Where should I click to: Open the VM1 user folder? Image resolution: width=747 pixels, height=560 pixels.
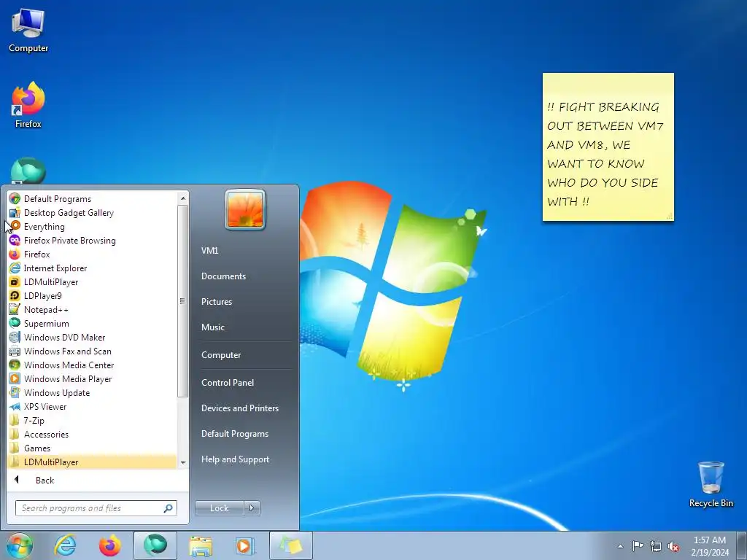click(209, 251)
